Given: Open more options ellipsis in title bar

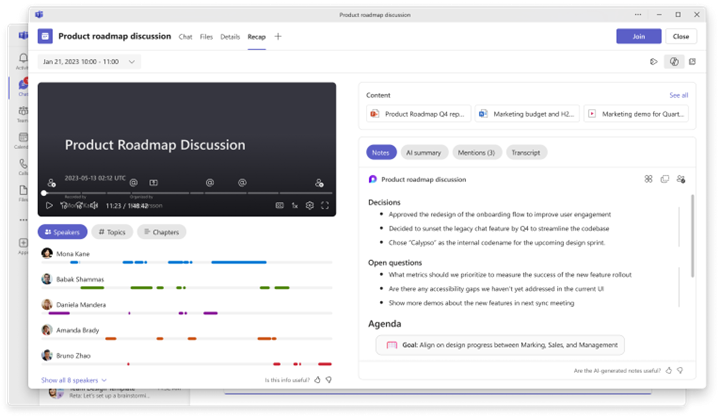Looking at the screenshot, I should point(638,15).
